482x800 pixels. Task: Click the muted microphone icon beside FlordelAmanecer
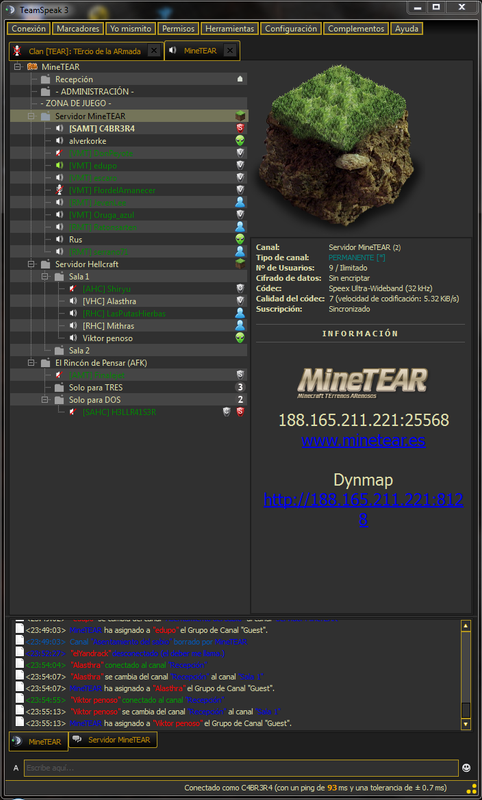(59, 190)
